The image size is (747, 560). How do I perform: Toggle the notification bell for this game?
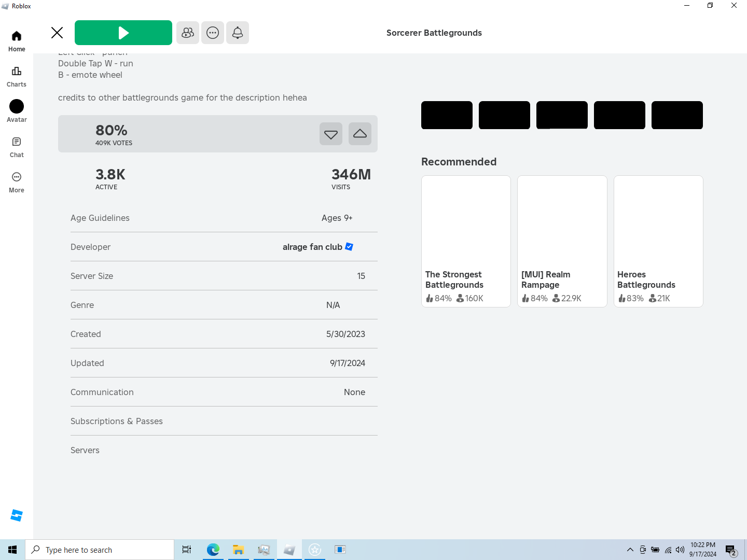[x=238, y=33]
